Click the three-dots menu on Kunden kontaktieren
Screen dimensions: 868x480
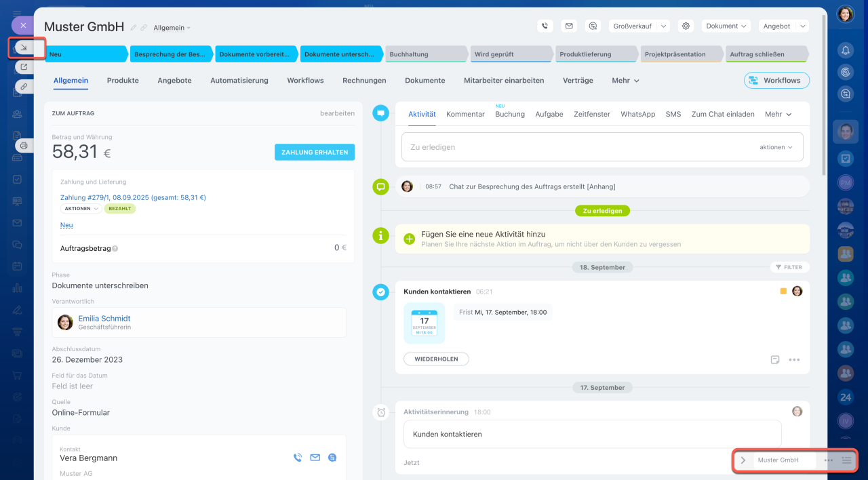(x=794, y=360)
